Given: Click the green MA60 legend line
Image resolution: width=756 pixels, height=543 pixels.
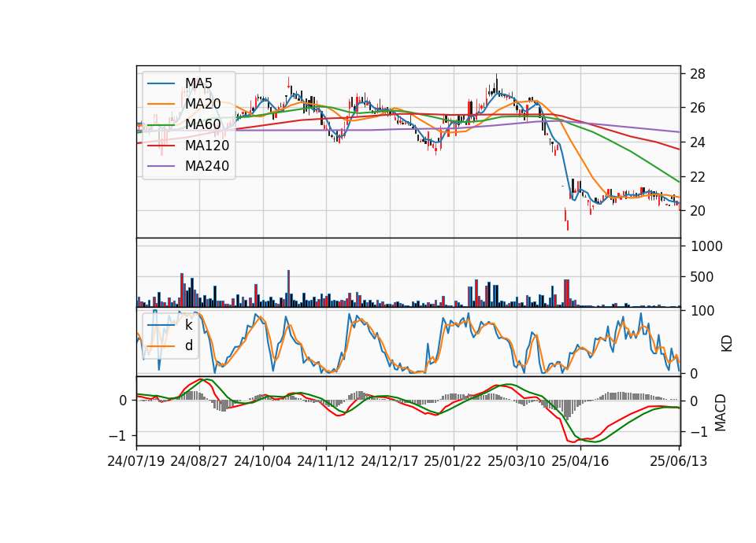Looking at the screenshot, I should pyautogui.click(x=161, y=125).
